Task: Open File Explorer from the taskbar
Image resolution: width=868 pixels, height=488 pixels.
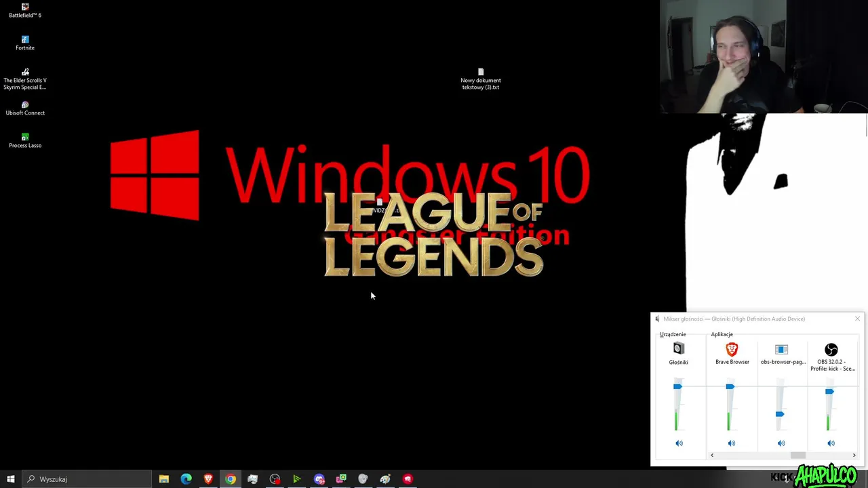Action: [163, 479]
